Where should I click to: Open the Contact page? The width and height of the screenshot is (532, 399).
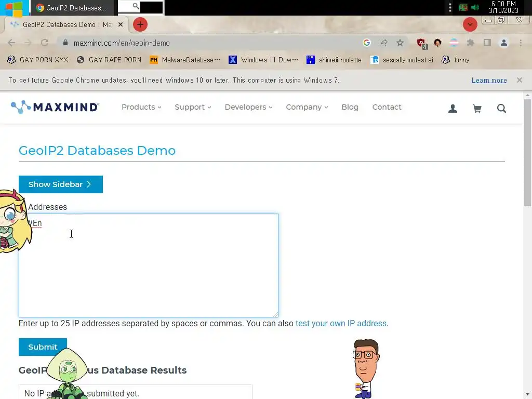point(387,107)
